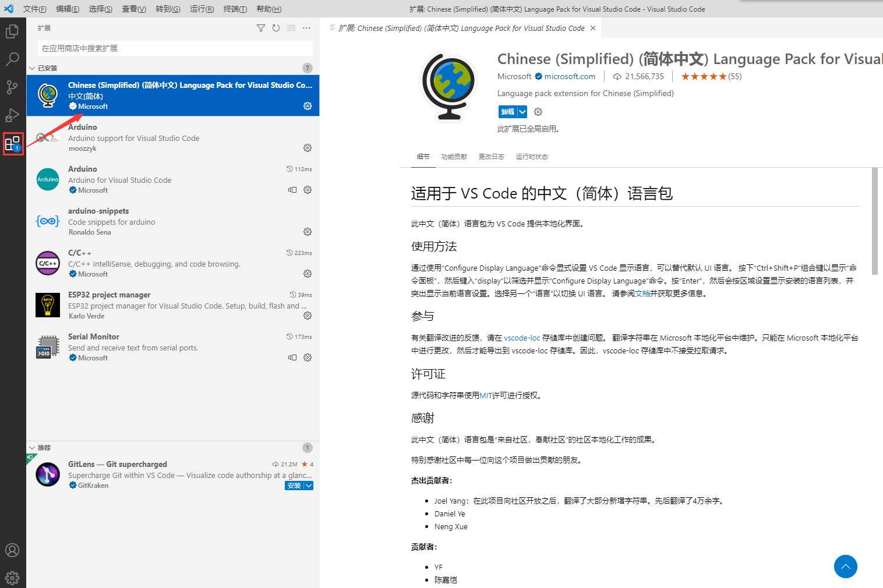Open gear menu for Arduino by moozzyk
883x588 pixels.
[x=308, y=148]
